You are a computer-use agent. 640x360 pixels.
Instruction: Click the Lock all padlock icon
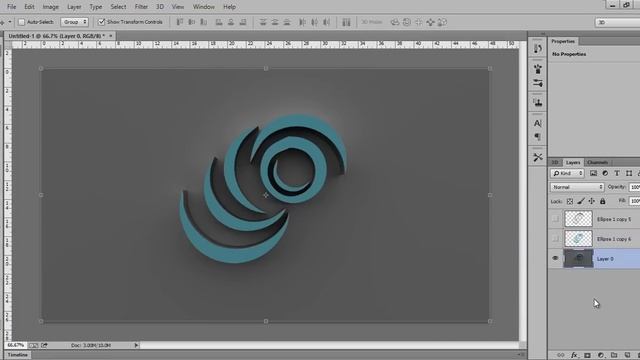[x=602, y=201]
